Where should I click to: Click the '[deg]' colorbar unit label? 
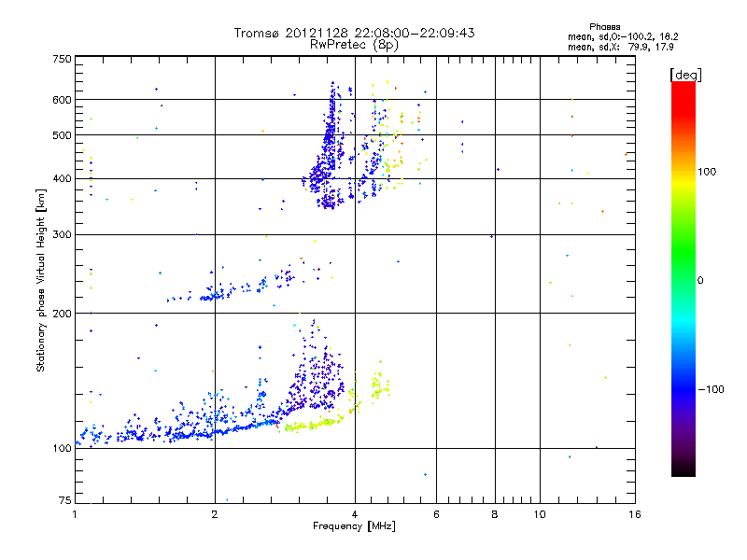[685, 75]
